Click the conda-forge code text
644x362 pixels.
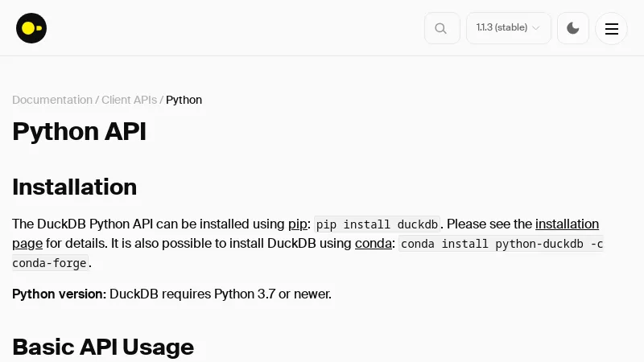pyautogui.click(x=50, y=263)
